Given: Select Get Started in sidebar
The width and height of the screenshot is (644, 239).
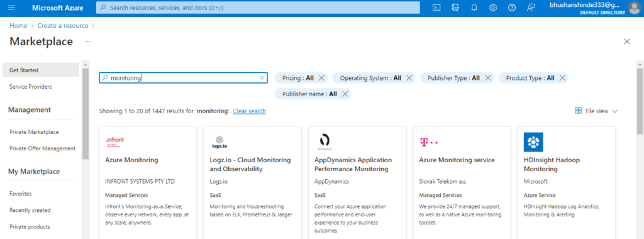Looking at the screenshot, I should (x=41, y=70).
